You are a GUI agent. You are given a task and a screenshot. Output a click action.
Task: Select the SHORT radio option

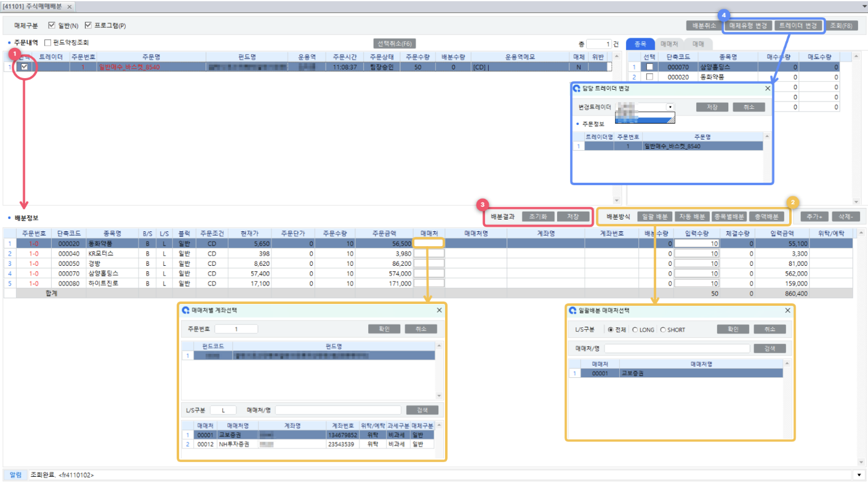tap(663, 330)
